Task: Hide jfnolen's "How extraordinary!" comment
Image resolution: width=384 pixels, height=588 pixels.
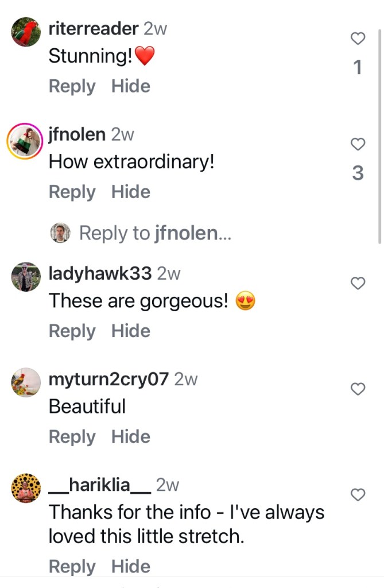Action: [131, 192]
